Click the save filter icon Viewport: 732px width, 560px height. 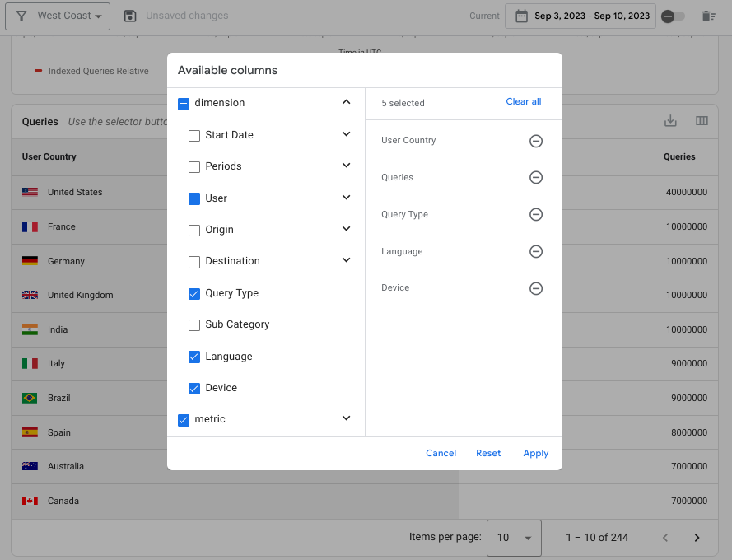click(129, 16)
